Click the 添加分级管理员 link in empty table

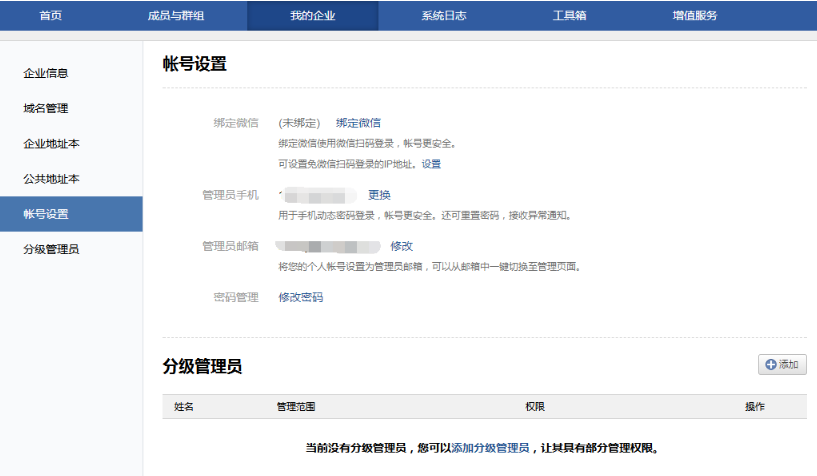pyautogui.click(x=490, y=448)
